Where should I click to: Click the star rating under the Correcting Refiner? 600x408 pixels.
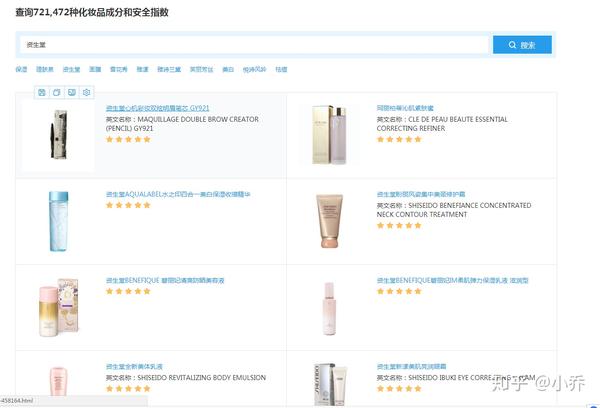(x=399, y=139)
